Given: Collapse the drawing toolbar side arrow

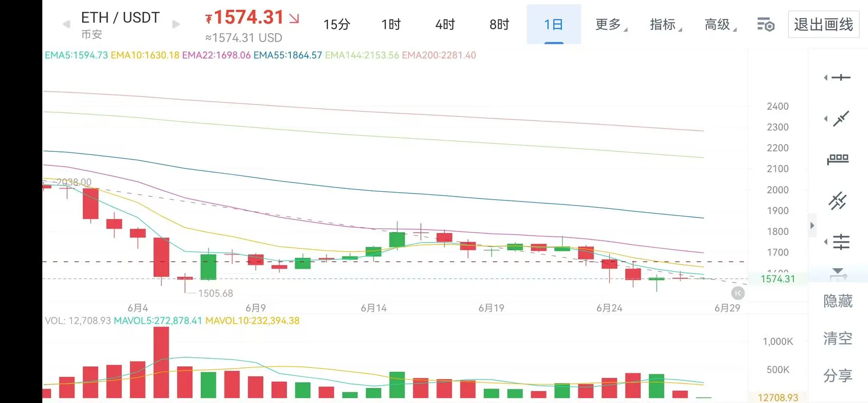Looking at the screenshot, I should pyautogui.click(x=812, y=225).
